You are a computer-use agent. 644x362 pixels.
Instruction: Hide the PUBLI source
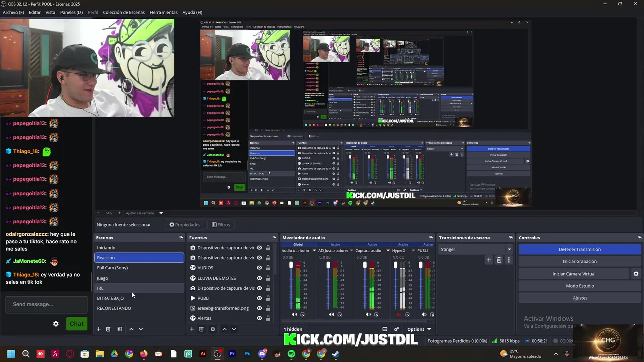point(259,298)
